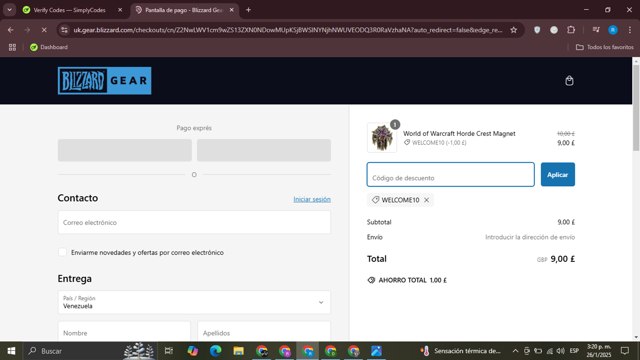Viewport: 640px width, 360px height.
Task: Open the round white extension icon
Action: click(554, 30)
